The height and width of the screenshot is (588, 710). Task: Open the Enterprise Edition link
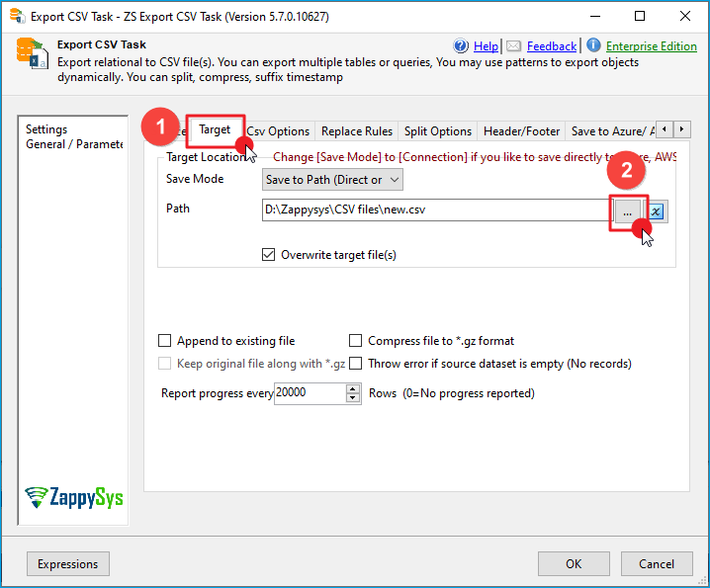coord(651,46)
